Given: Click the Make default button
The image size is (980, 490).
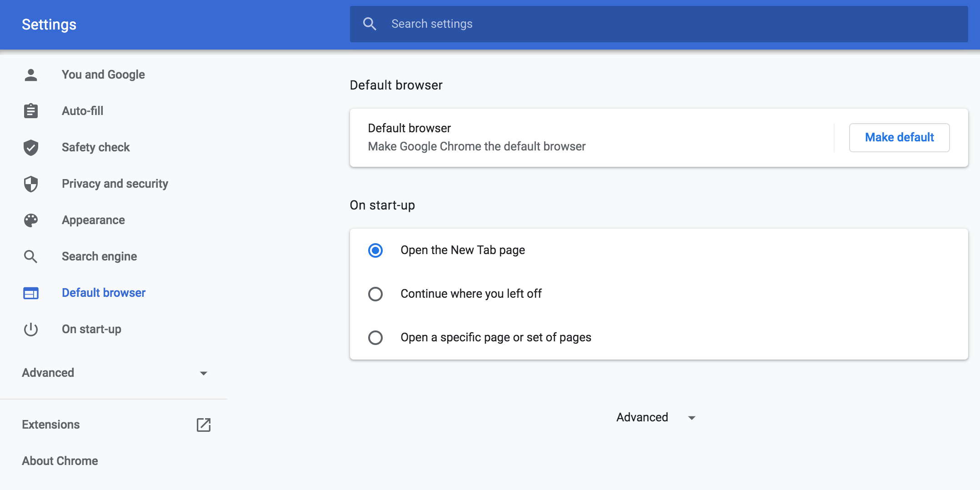Looking at the screenshot, I should pos(899,137).
